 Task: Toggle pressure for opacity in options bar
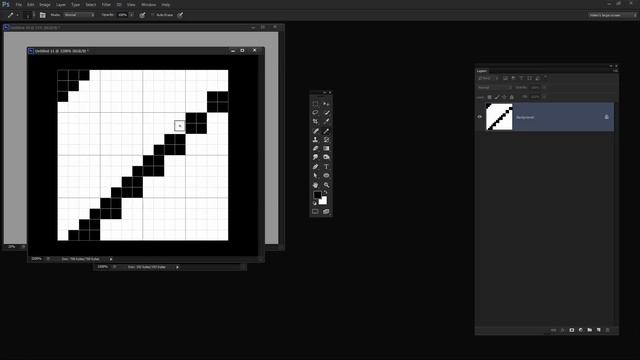coord(142,15)
